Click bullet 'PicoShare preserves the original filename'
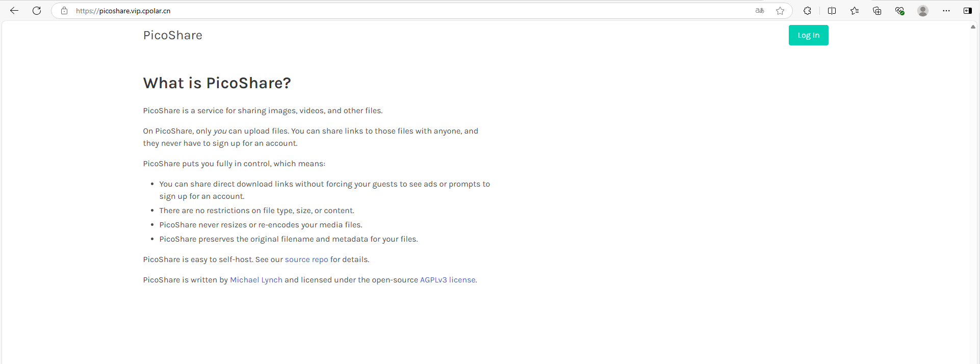 [289, 239]
